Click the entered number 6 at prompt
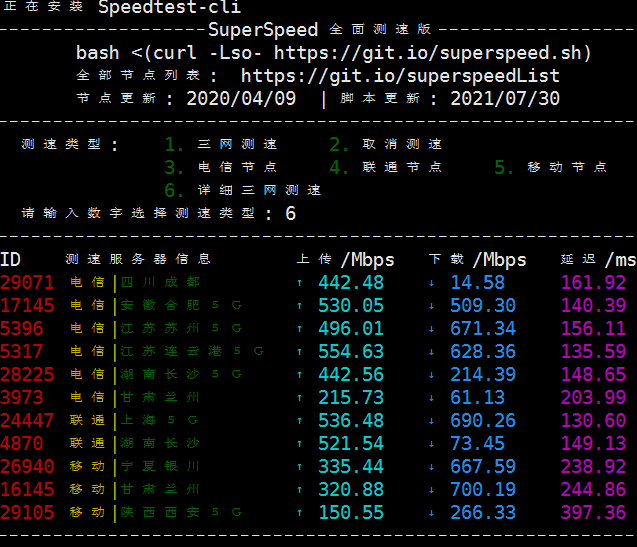Image resolution: width=637 pixels, height=547 pixels. click(x=290, y=213)
